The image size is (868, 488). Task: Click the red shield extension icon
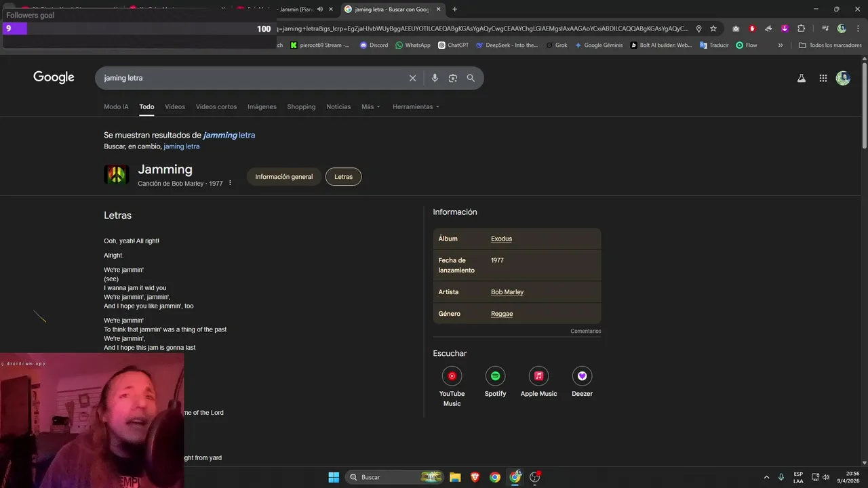[x=752, y=28]
